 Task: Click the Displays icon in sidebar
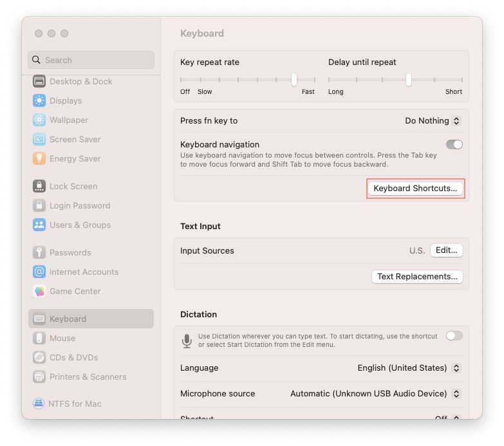39,100
